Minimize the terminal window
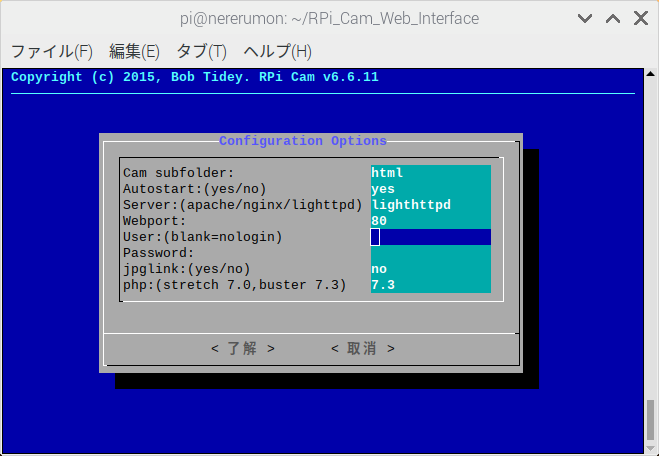 pos(585,18)
